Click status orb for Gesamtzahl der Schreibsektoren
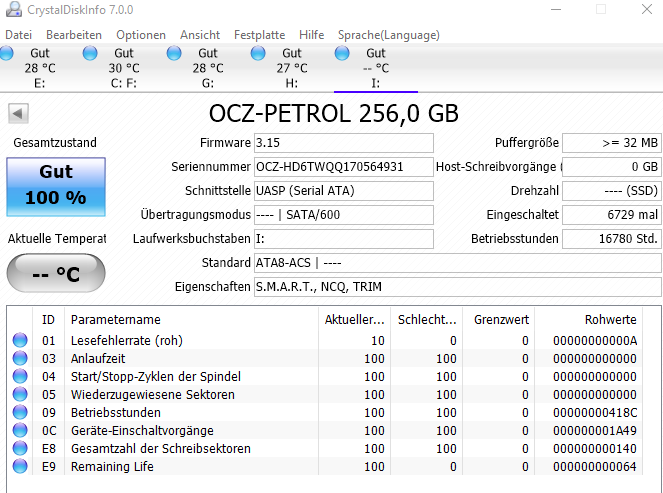This screenshot has height=493, width=663. coord(20,448)
